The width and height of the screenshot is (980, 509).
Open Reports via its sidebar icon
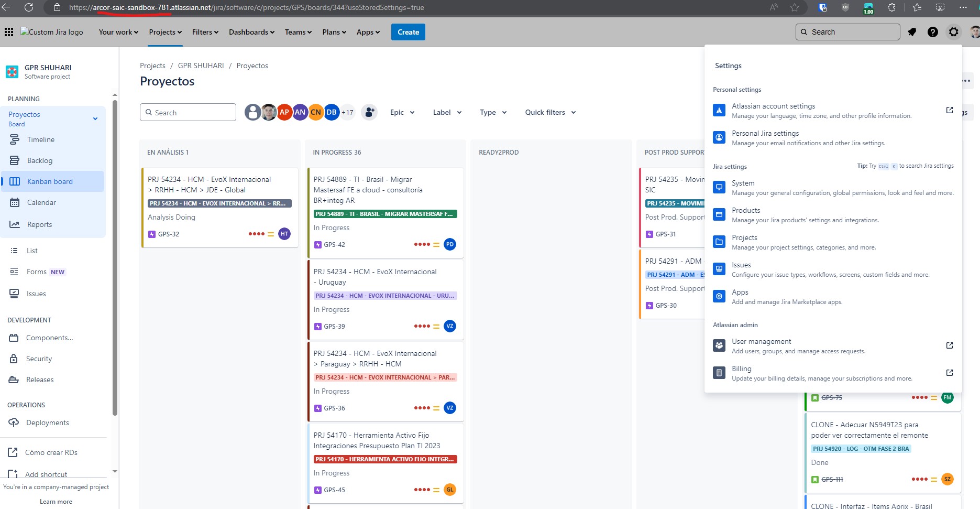tap(15, 224)
